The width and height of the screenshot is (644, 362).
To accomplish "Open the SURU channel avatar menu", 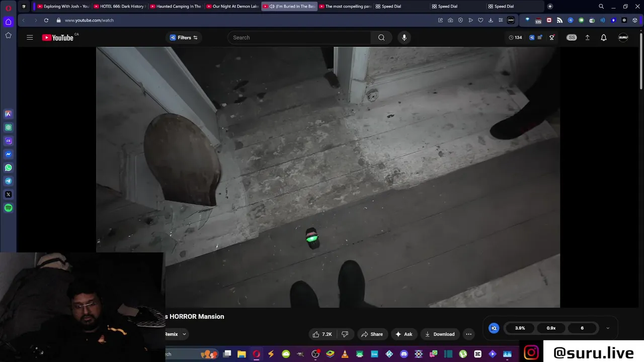I will click(623, 38).
